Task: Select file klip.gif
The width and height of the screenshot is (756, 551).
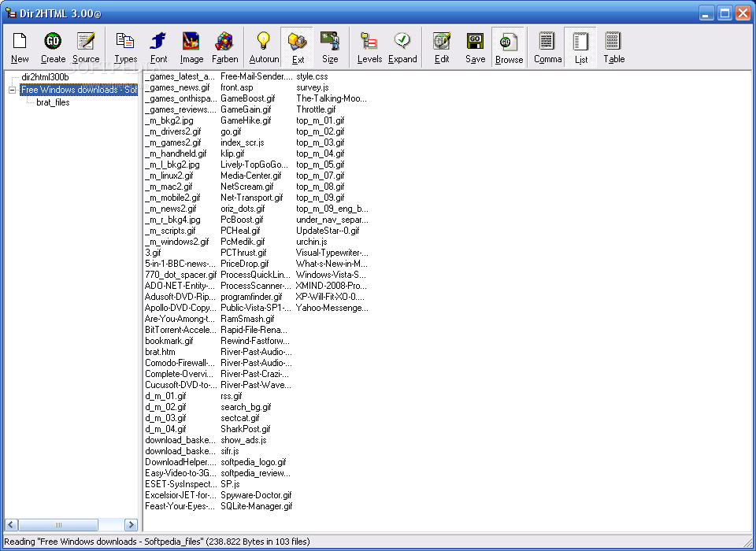Action: (x=232, y=153)
